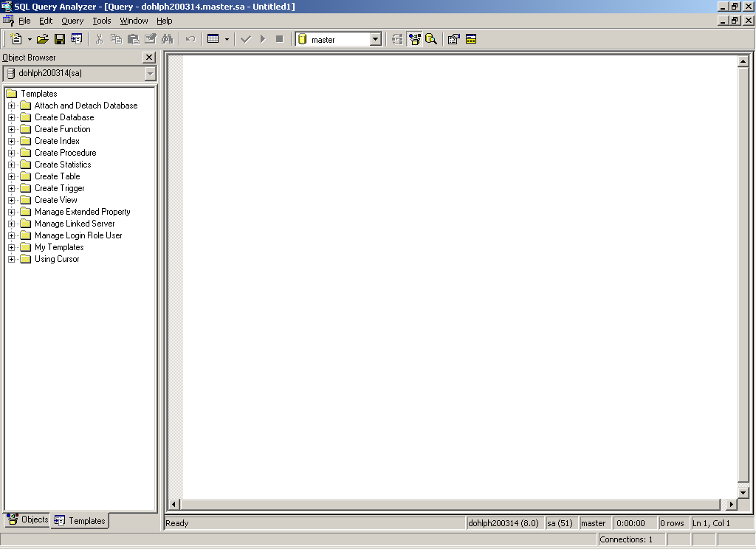Click the 'dohlph200314 (8.0)' status entry
Screen dimensions: 756x549
pyautogui.click(x=504, y=523)
